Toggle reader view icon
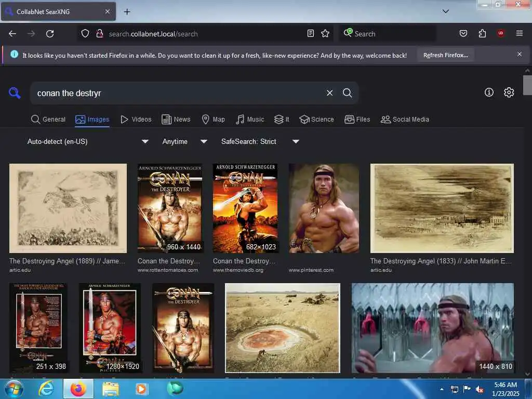 coord(311,34)
